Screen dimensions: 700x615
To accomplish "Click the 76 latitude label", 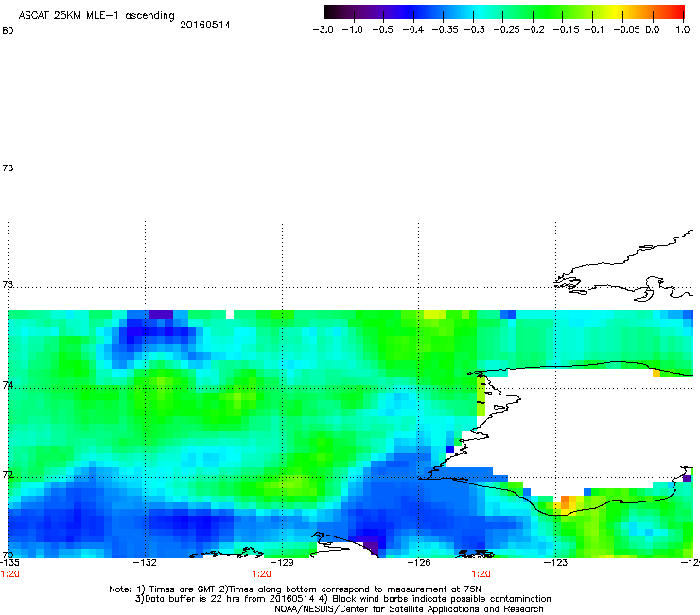I will tap(8, 284).
